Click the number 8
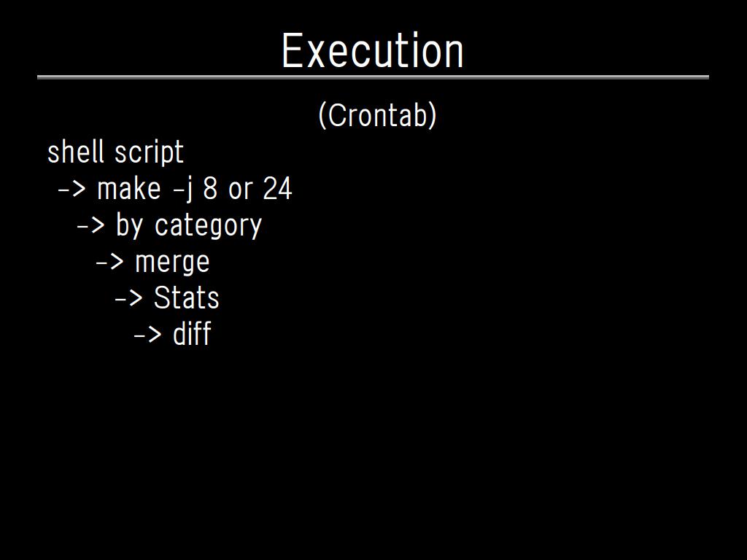 [x=210, y=189]
